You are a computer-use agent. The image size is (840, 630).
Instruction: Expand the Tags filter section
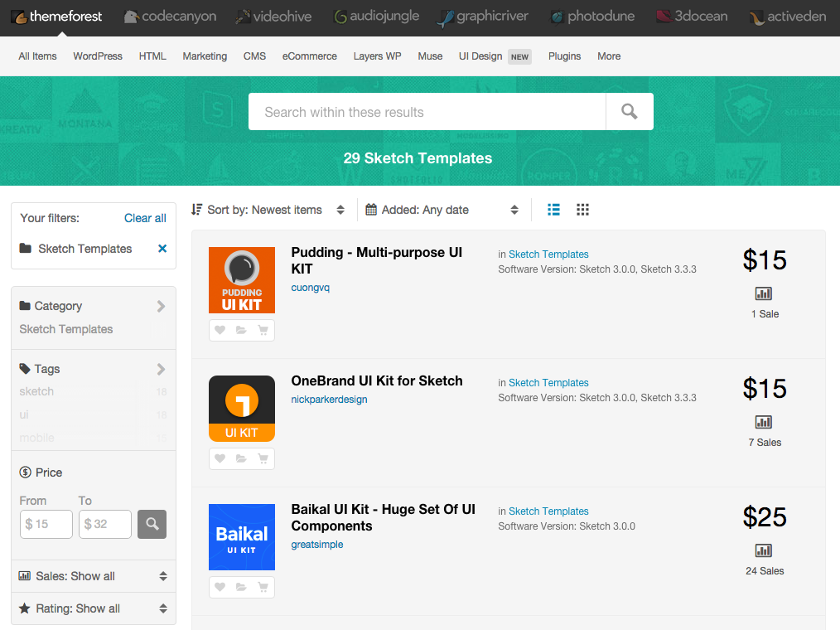point(94,369)
